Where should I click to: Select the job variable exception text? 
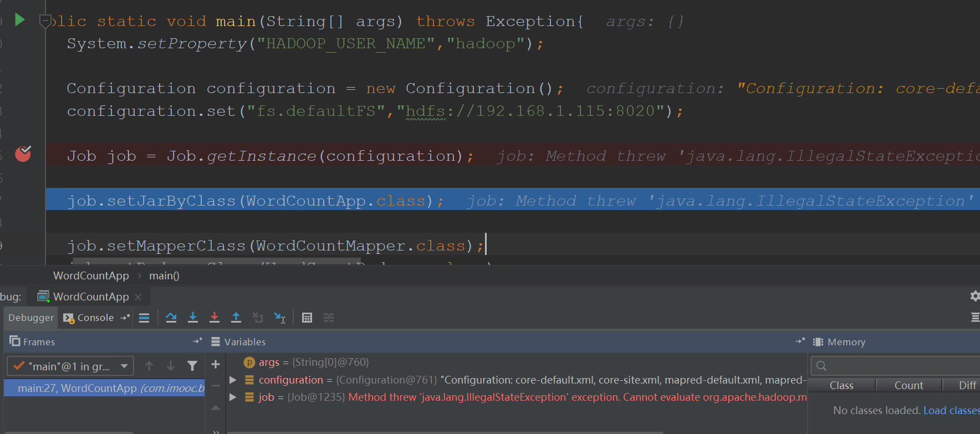(x=577, y=397)
